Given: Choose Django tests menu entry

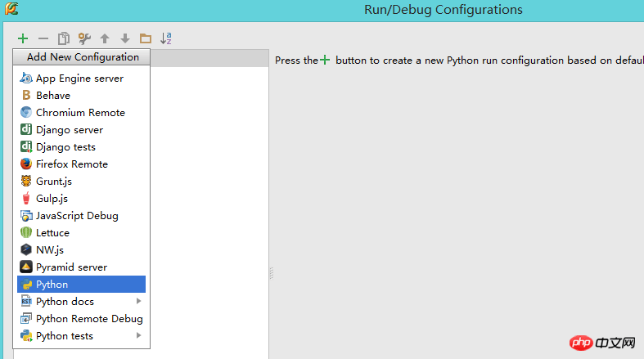Looking at the screenshot, I should click(81, 147).
